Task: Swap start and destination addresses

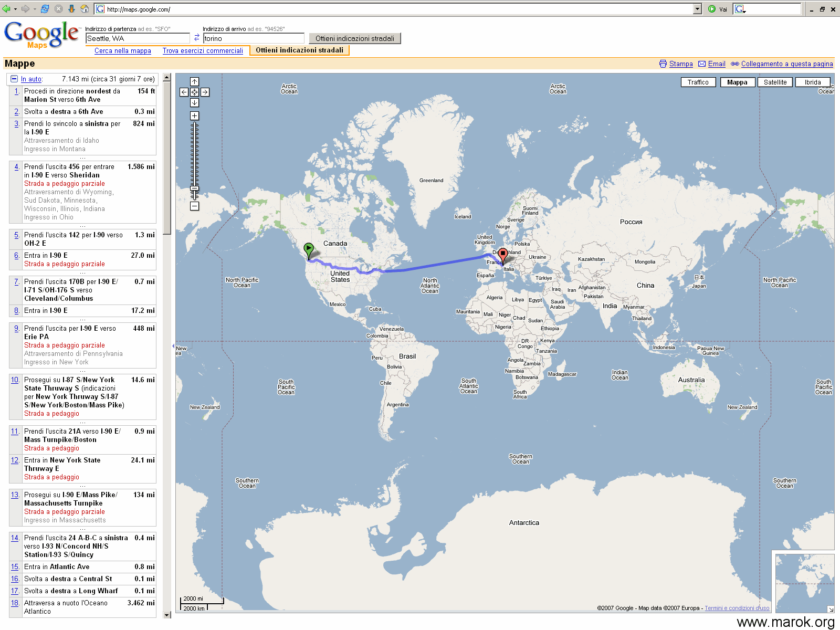Action: (196, 38)
